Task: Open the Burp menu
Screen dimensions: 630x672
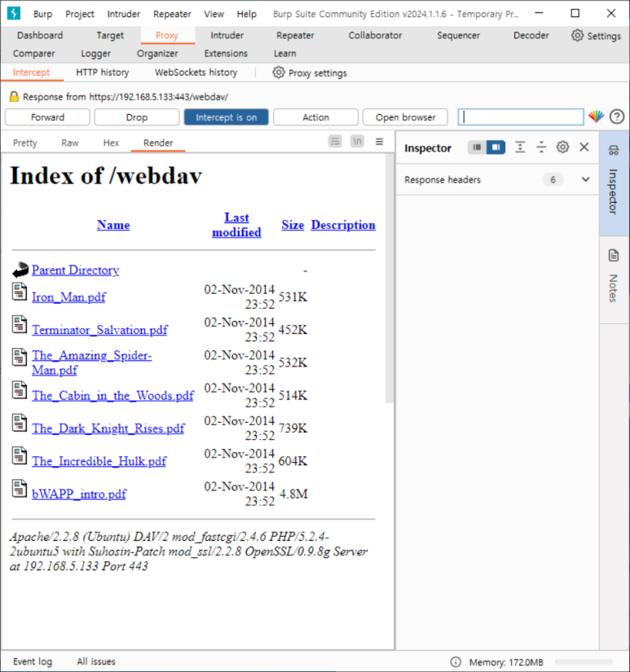Action: tap(43, 14)
